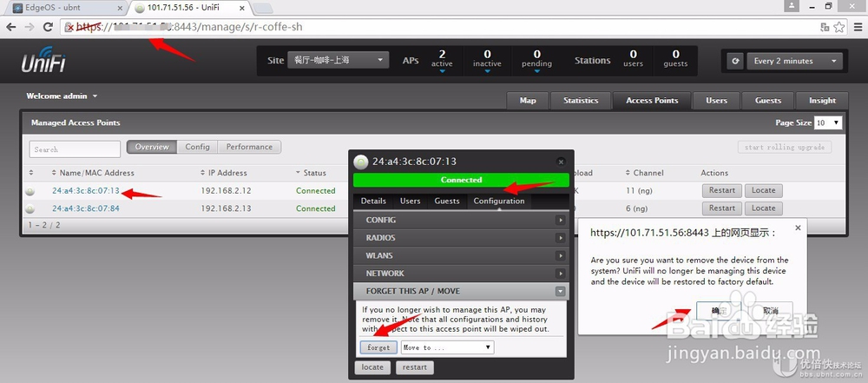Open the Welcome admin menu
The image size is (868, 383).
click(62, 96)
